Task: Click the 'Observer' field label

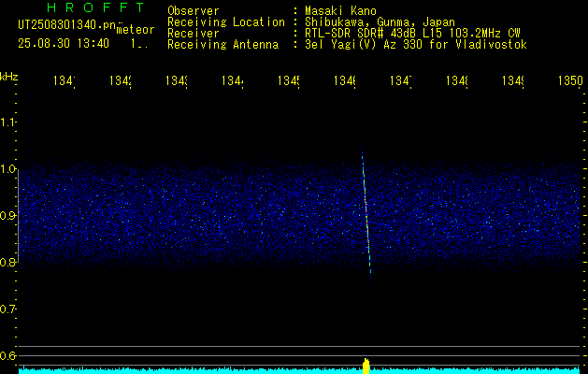Action: pos(194,11)
